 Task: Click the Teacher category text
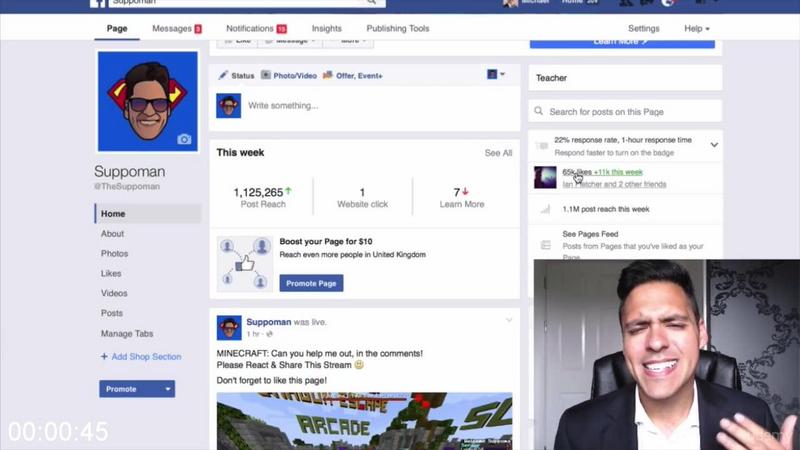[551, 78]
